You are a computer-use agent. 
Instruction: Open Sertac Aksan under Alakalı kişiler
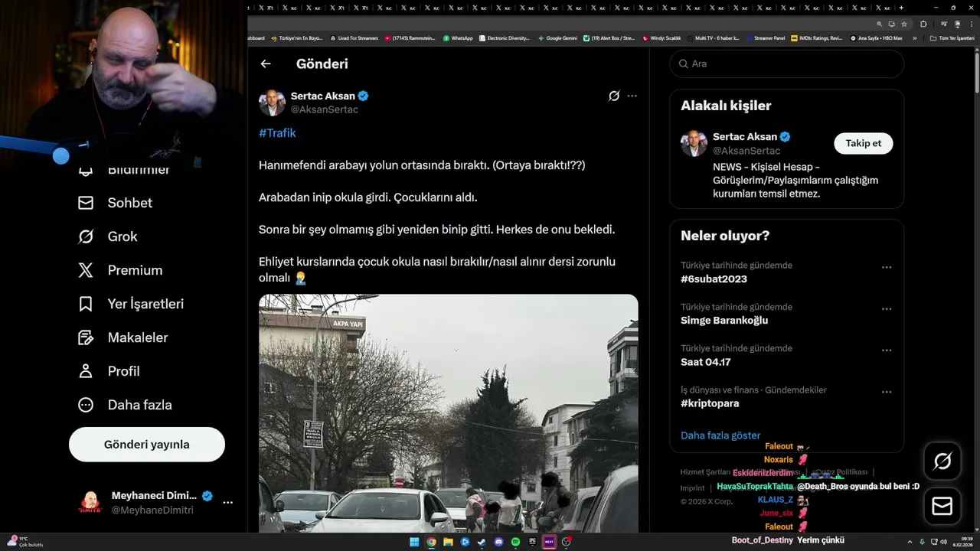coord(745,137)
